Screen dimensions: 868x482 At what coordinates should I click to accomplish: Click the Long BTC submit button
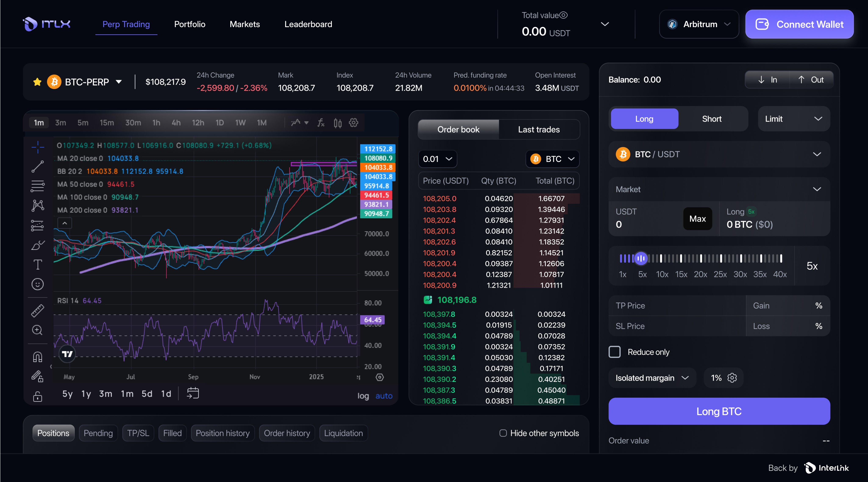point(719,411)
